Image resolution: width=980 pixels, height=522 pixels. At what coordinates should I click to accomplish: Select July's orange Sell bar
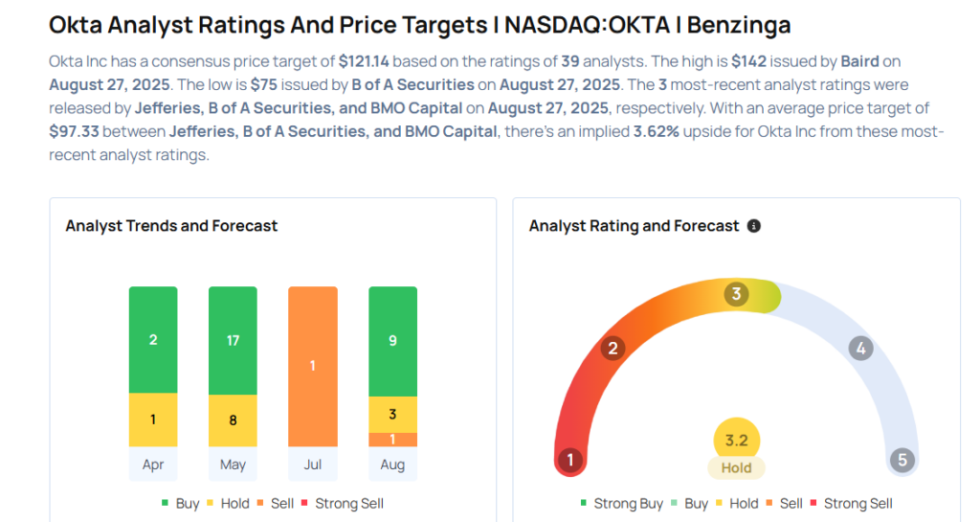[x=313, y=366]
